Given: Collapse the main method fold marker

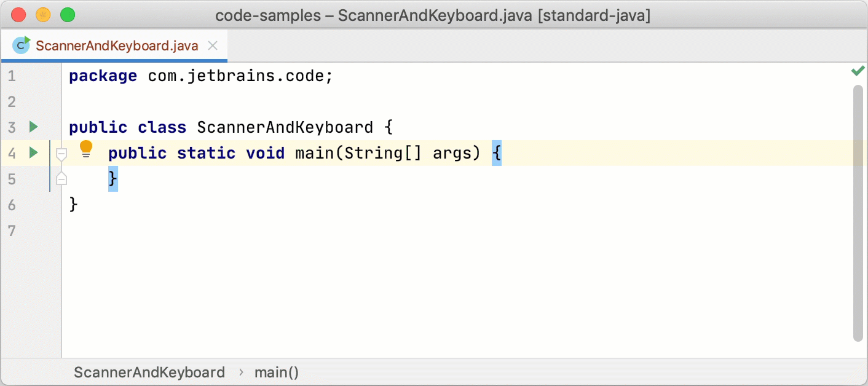Looking at the screenshot, I should 61,153.
